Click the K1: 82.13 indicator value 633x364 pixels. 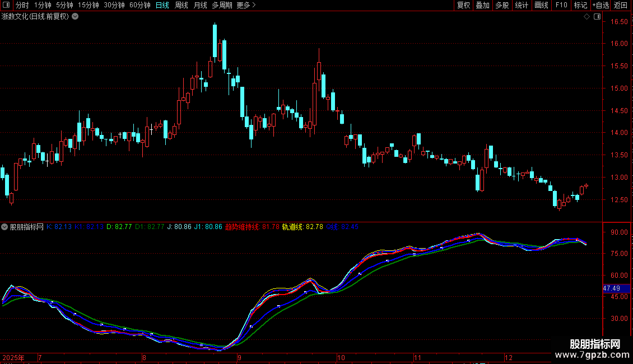[89, 227]
